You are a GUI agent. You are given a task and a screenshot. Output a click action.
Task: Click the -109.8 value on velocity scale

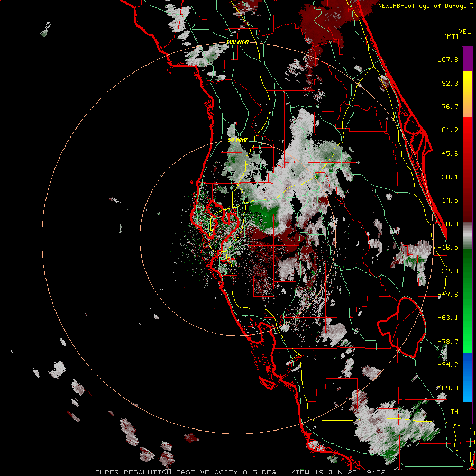[x=446, y=388]
